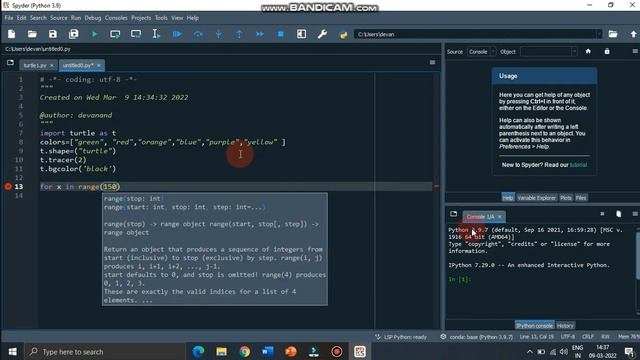
Task: Open Google Chrome from taskbar
Action: [244, 351]
